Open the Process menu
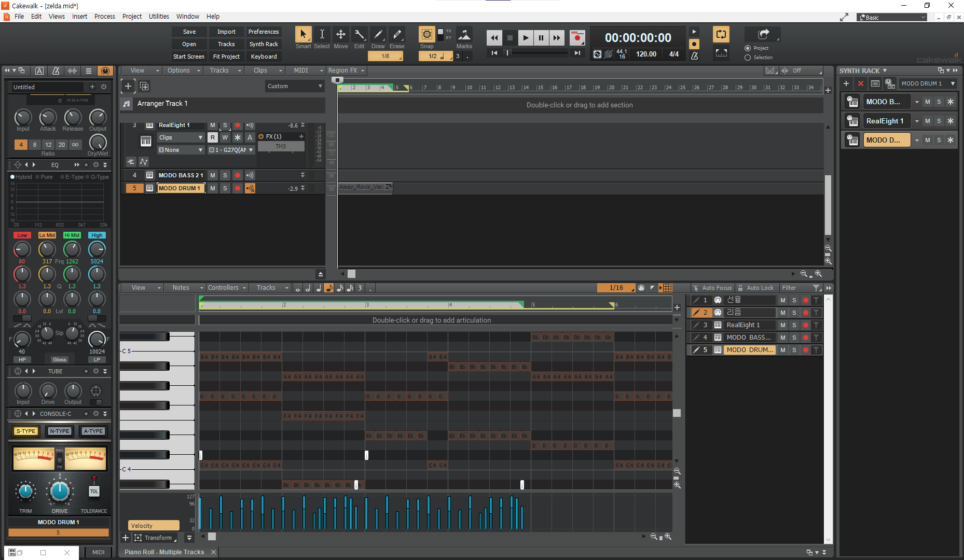The width and height of the screenshot is (964, 560). (x=105, y=17)
